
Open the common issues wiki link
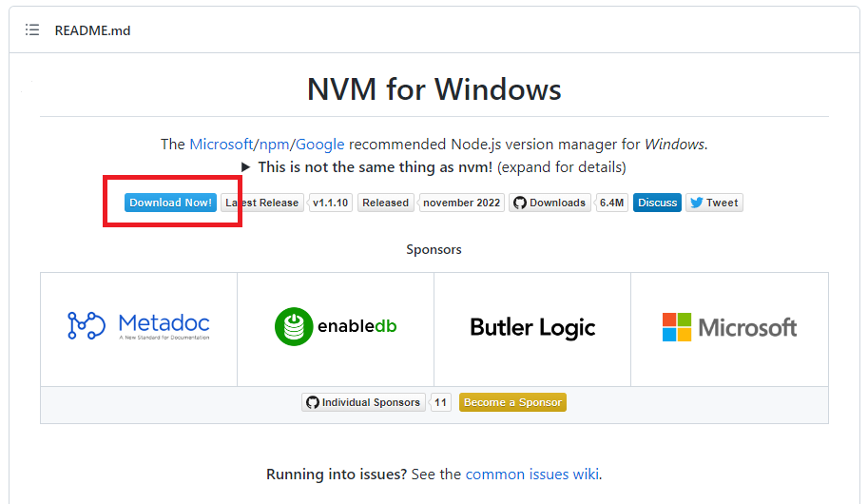pos(532,475)
